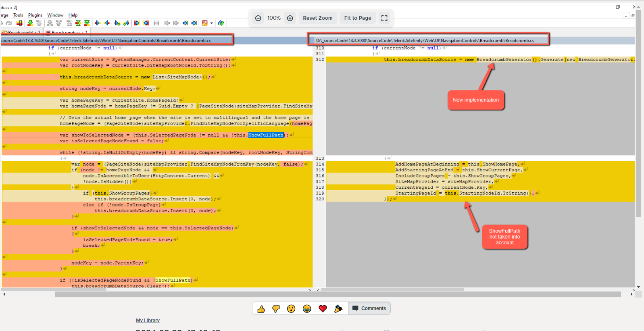The height and width of the screenshot is (331, 644).
Task: Open the Help menu
Action: coord(73,15)
